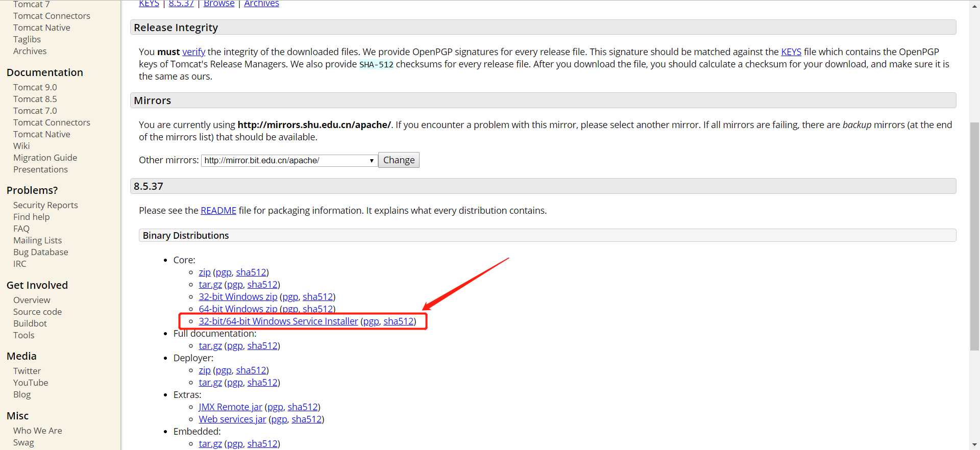The image size is (980, 450).
Task: Open Tomcat Native in top sidebar section
Action: point(42,28)
